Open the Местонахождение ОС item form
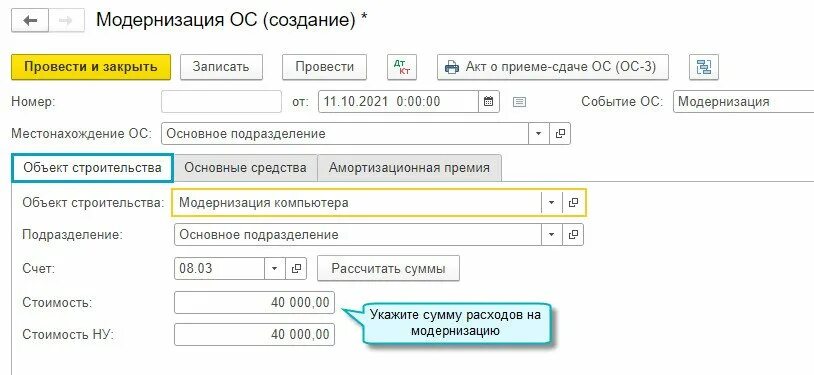The image size is (814, 375). (x=560, y=133)
